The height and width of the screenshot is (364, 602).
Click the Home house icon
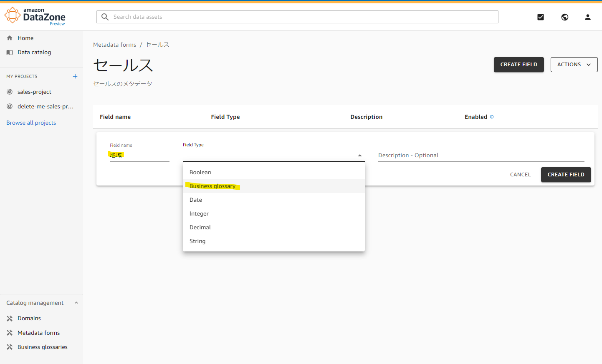click(x=10, y=38)
